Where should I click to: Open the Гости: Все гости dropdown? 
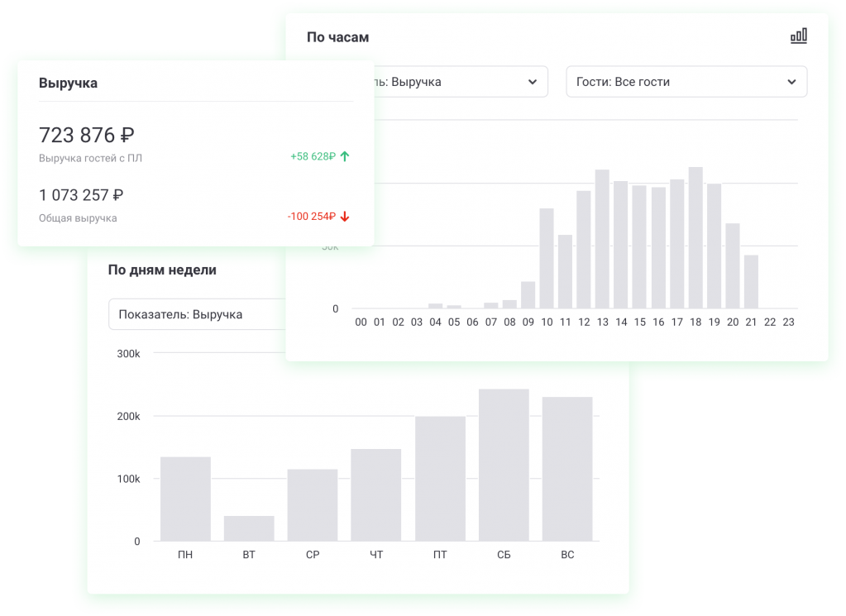686,82
